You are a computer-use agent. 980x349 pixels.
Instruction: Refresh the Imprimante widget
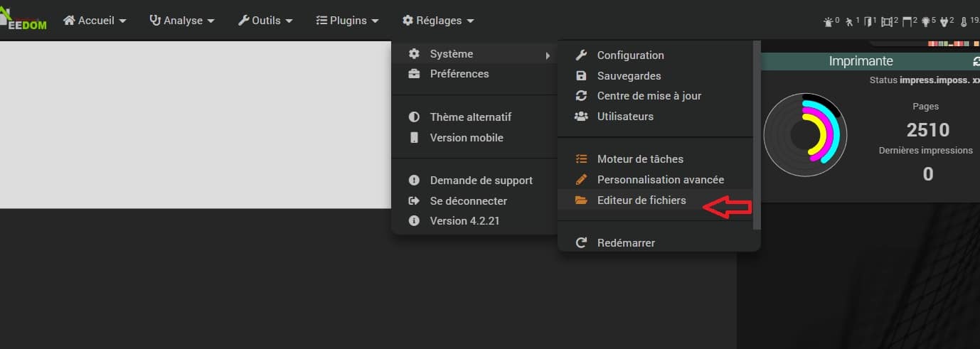(975, 61)
